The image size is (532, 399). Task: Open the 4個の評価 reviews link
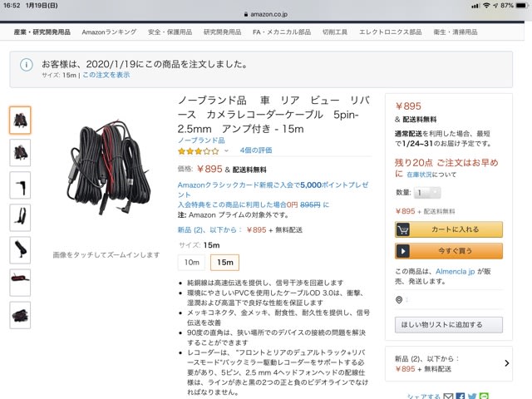pos(256,150)
